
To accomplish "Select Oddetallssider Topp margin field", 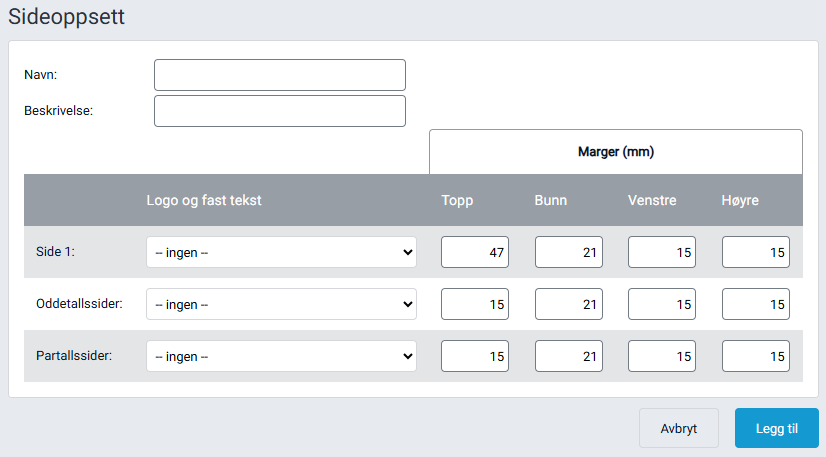I will click(475, 304).
